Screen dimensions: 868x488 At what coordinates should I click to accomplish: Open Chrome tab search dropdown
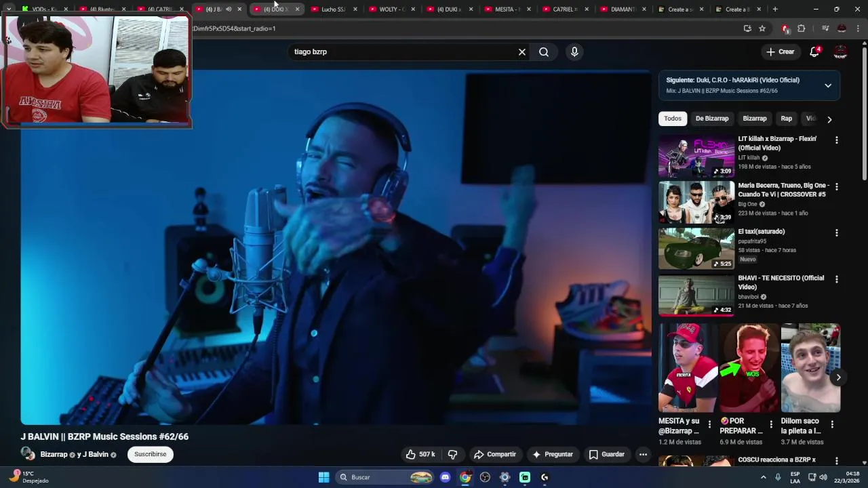[x=9, y=9]
